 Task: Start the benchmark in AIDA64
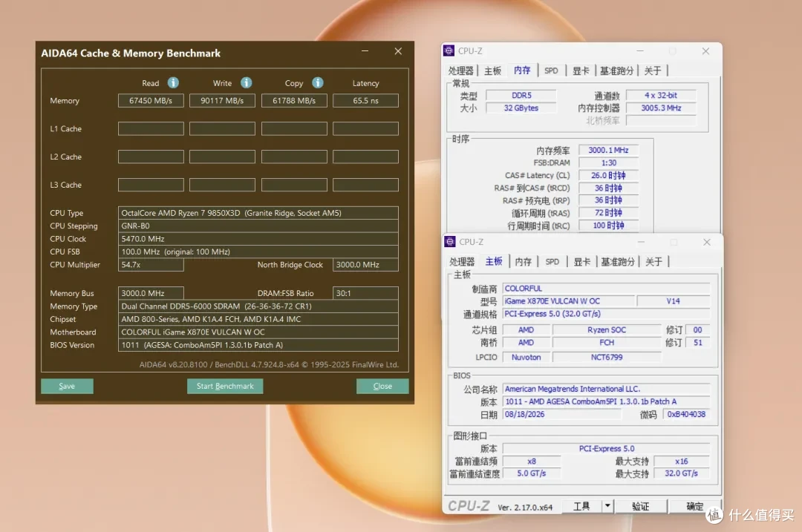pos(225,386)
